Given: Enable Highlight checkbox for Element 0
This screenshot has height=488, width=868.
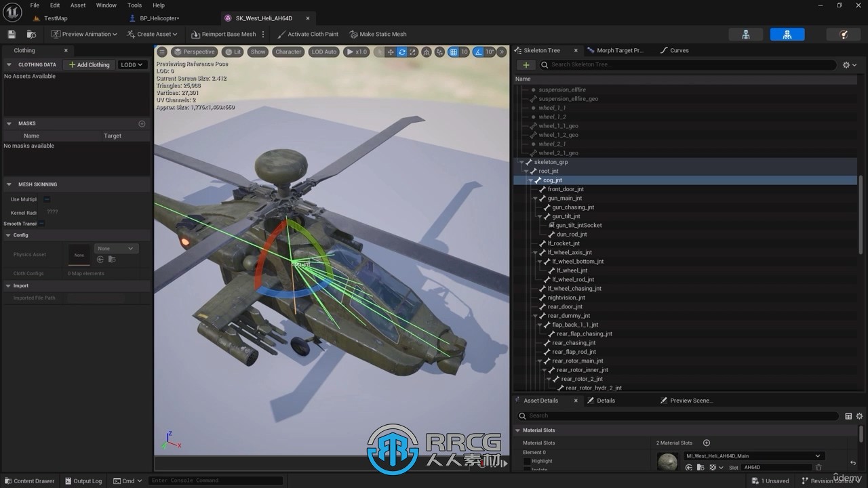Looking at the screenshot, I should (x=527, y=462).
